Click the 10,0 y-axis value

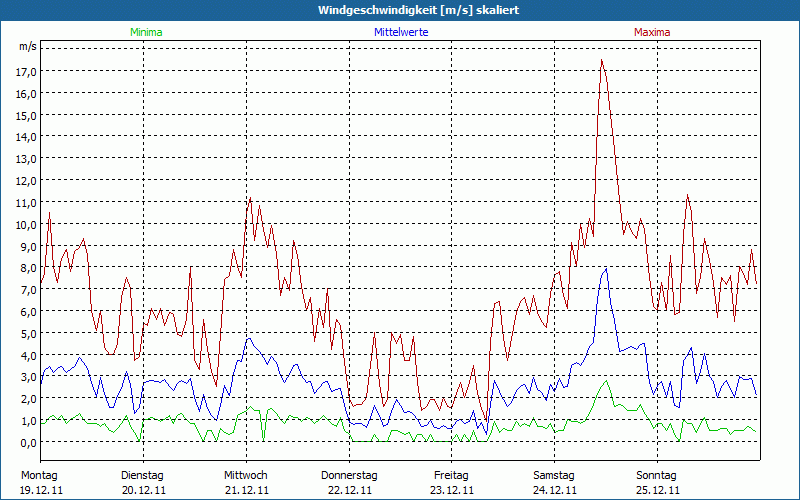(x=26, y=224)
